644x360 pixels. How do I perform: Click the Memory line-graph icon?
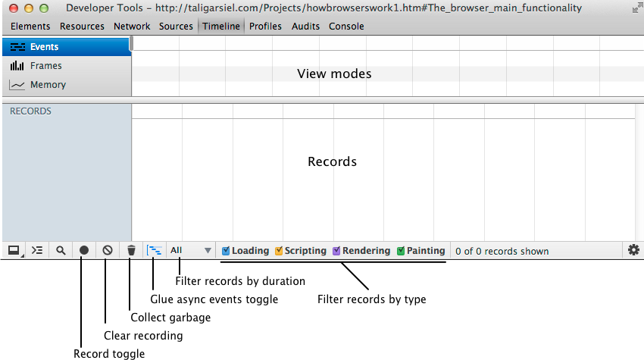[x=17, y=85]
